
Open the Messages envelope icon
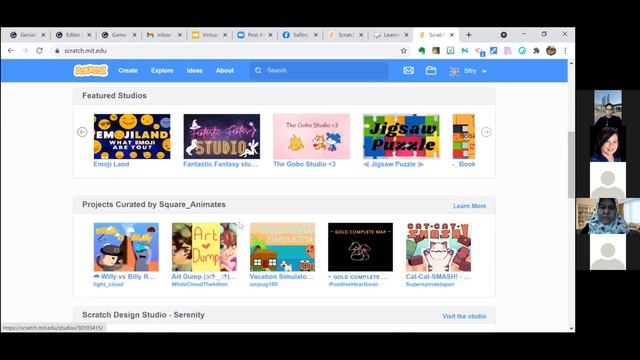pyautogui.click(x=409, y=71)
